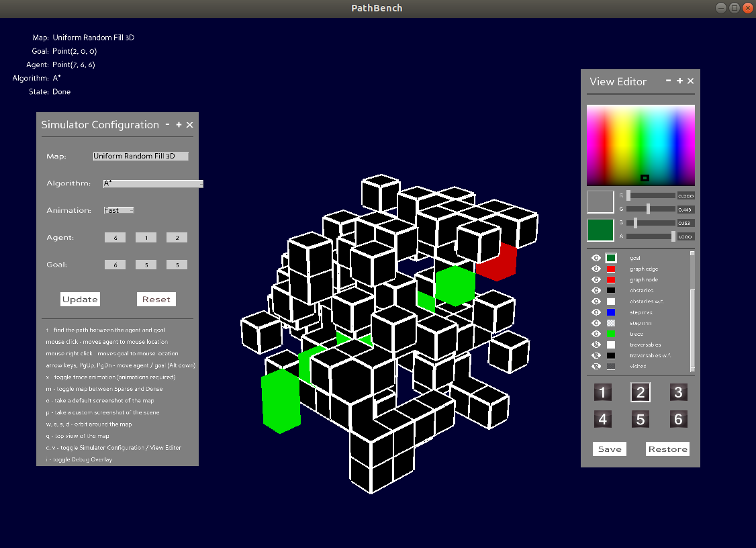Click the plus icon on View Editor
Viewport: 756px width, 548px height.
(679, 81)
